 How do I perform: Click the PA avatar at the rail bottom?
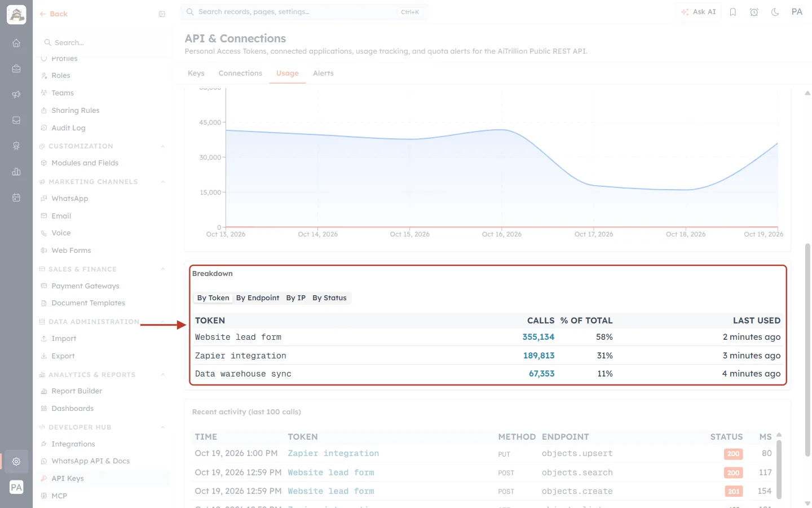[x=16, y=487]
